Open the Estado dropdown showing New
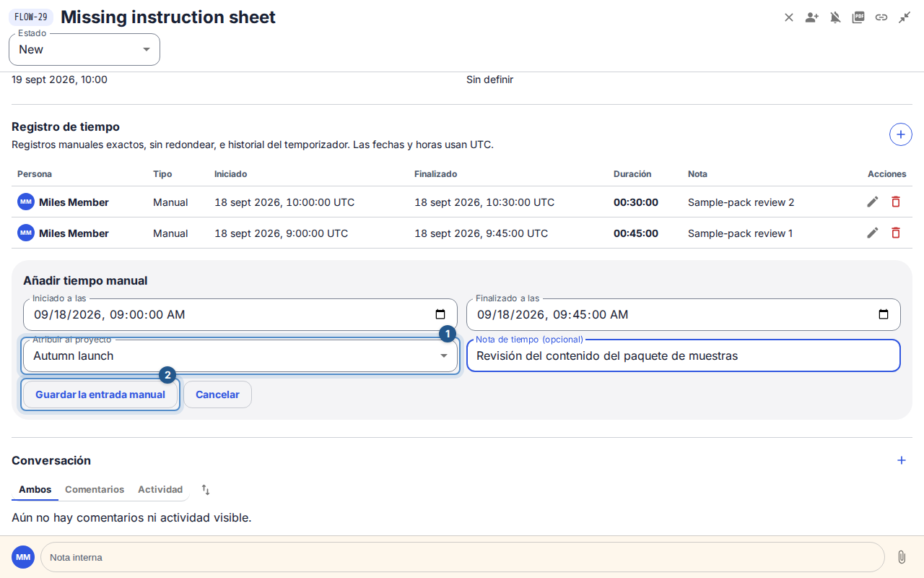The image size is (924, 578). pos(84,49)
